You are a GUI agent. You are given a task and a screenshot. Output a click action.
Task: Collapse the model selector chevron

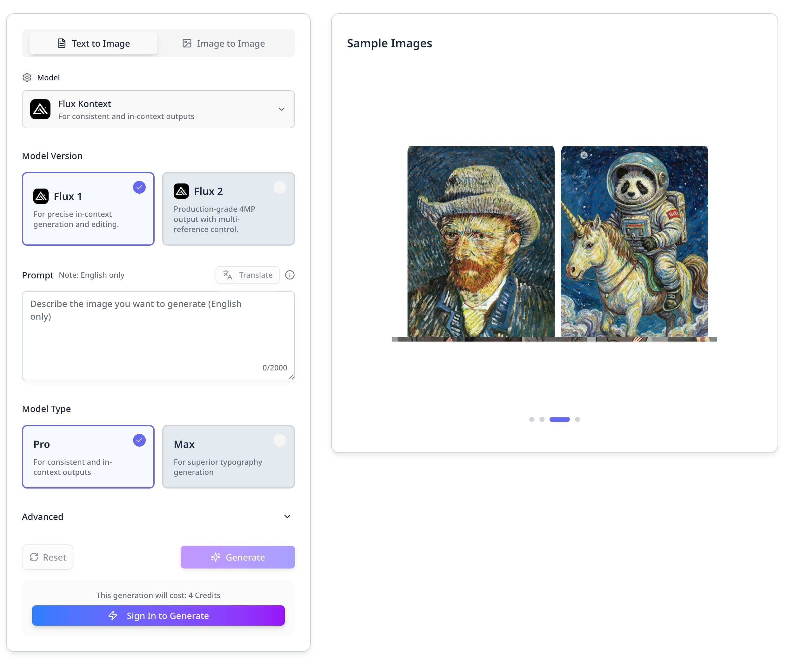tap(282, 109)
